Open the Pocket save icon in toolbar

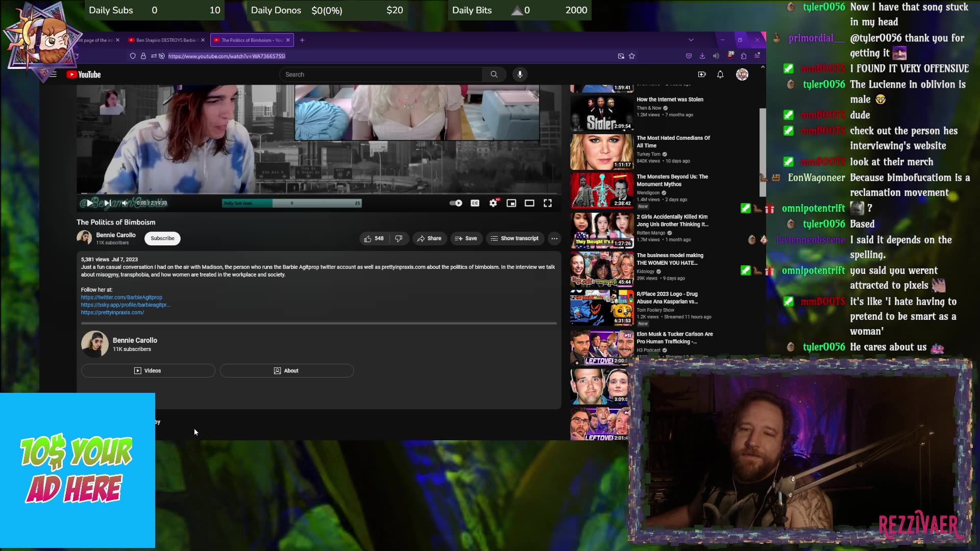(x=689, y=56)
